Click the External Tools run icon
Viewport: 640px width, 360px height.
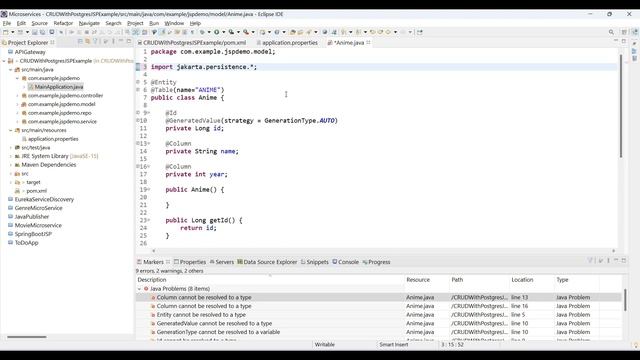(x=246, y=32)
